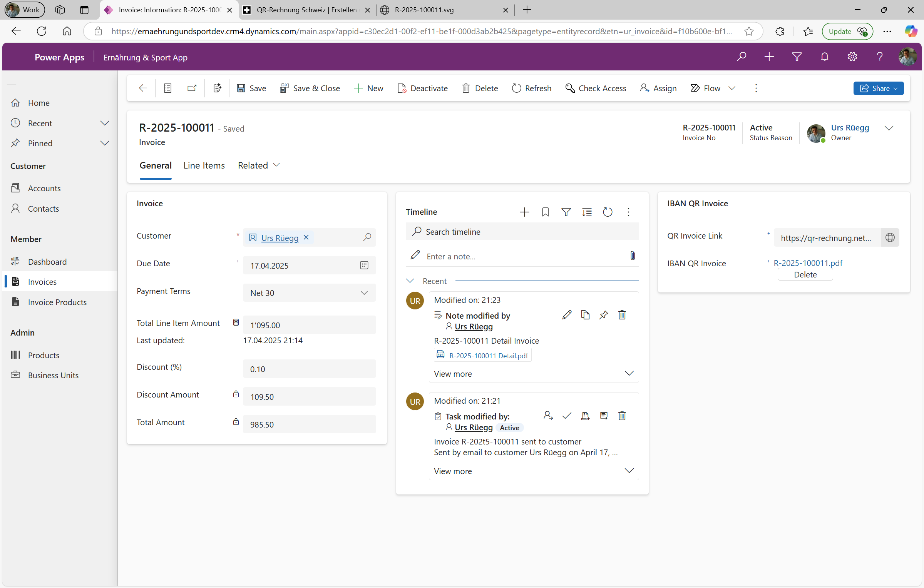924x588 pixels.
Task: Open Contacts in the sidebar
Action: click(x=43, y=209)
